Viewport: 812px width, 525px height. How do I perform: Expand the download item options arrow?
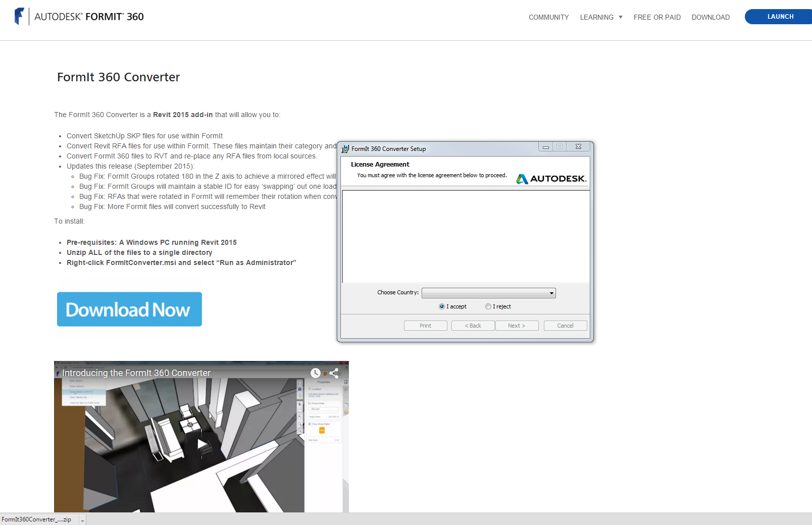click(x=83, y=520)
